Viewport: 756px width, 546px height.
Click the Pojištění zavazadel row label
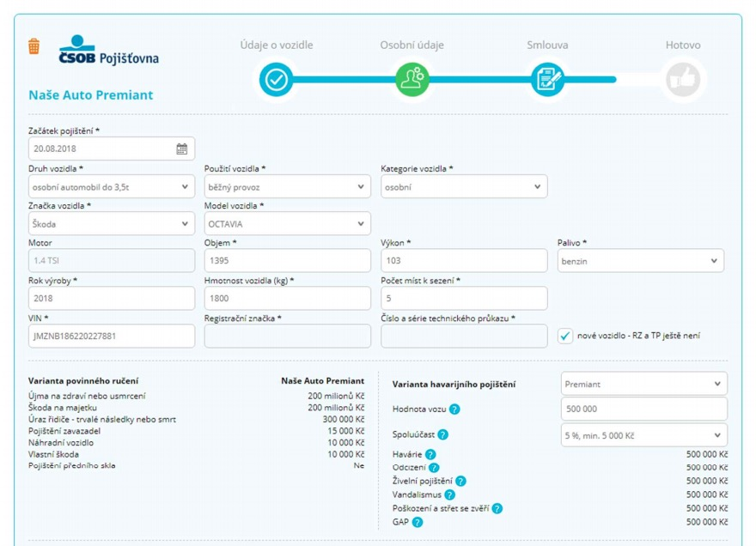coord(64,431)
